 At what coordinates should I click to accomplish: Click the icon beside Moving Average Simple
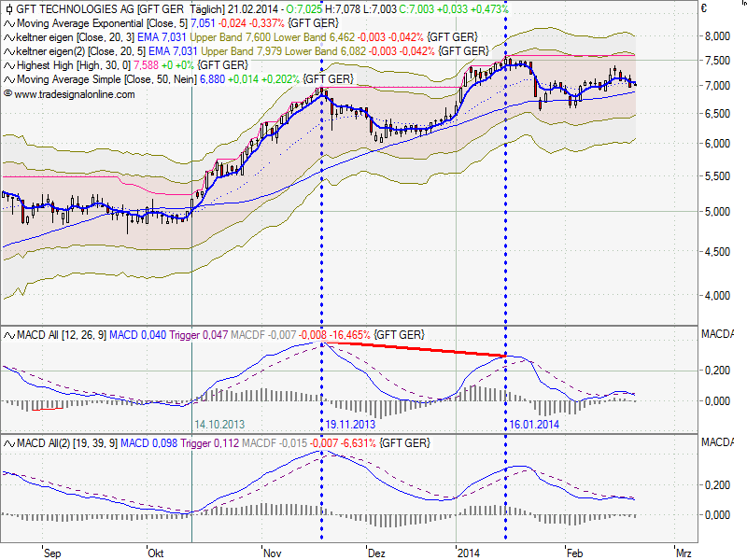(x=8, y=80)
